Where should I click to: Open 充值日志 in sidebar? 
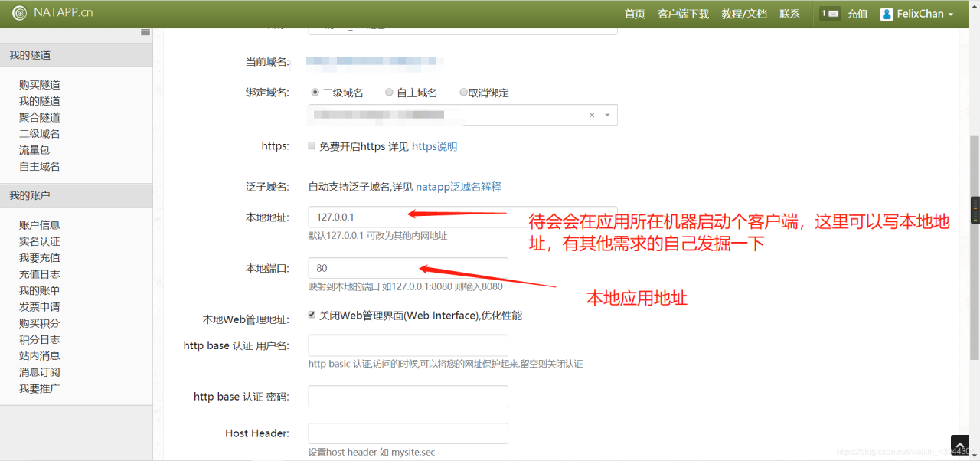click(40, 274)
